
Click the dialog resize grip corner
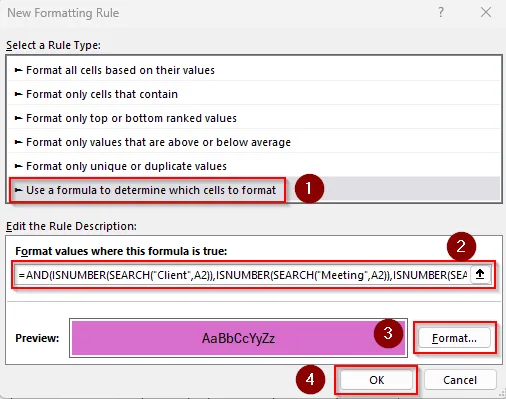click(501, 393)
